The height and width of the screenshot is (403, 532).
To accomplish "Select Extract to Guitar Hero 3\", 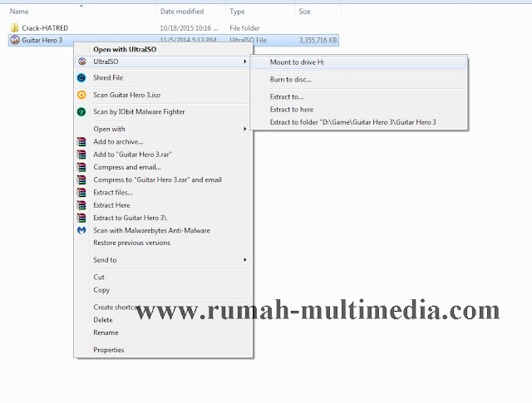I will [131, 218].
